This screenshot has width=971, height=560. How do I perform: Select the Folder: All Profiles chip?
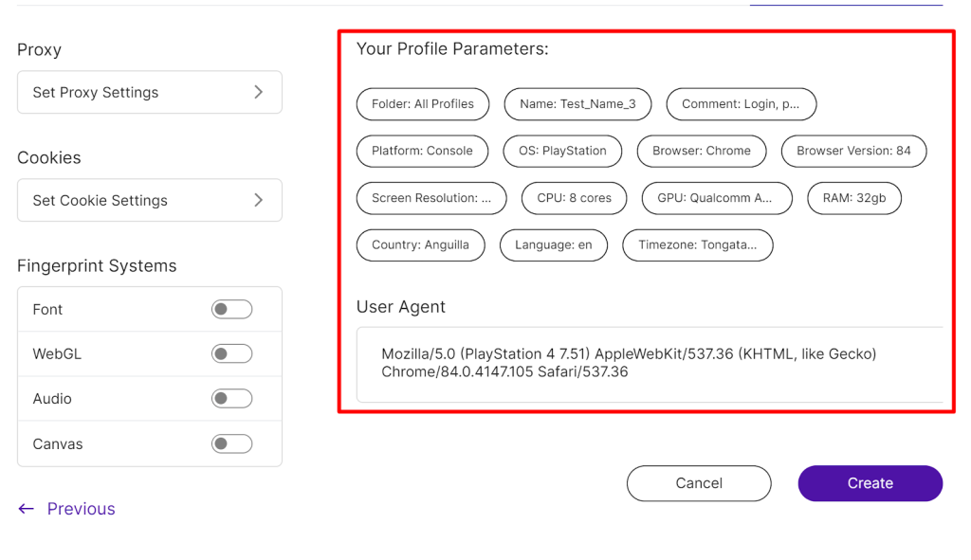[423, 104]
